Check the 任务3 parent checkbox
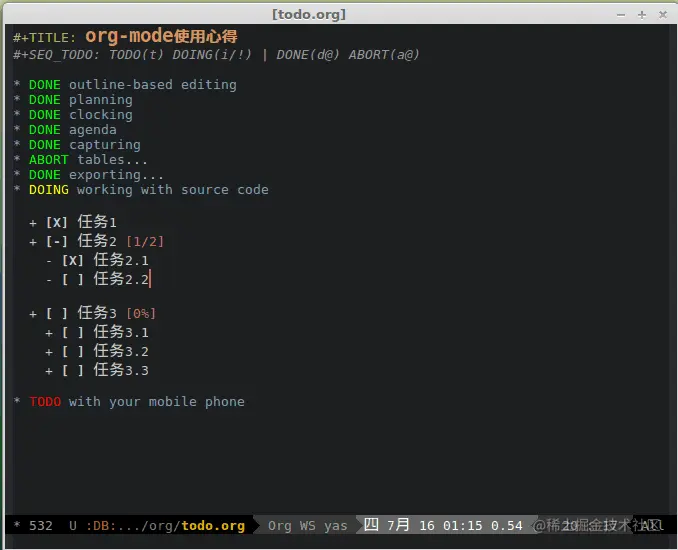Image resolution: width=678 pixels, height=550 pixels. (x=57, y=313)
